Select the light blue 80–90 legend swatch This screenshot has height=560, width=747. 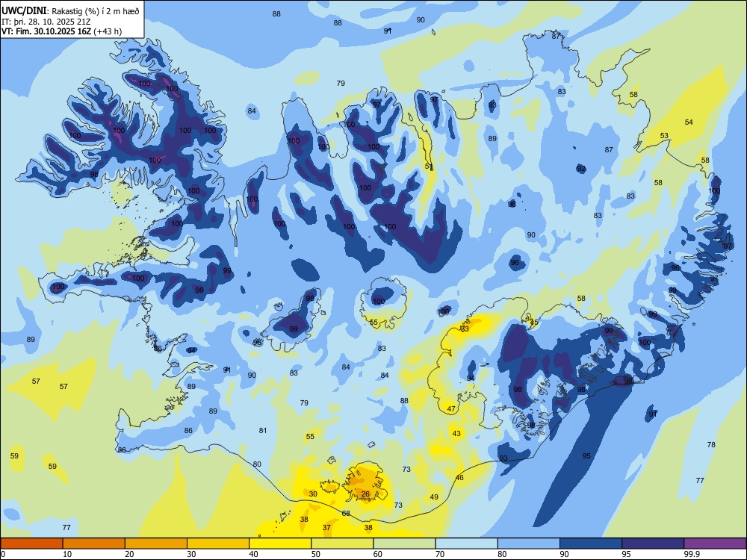click(x=529, y=544)
